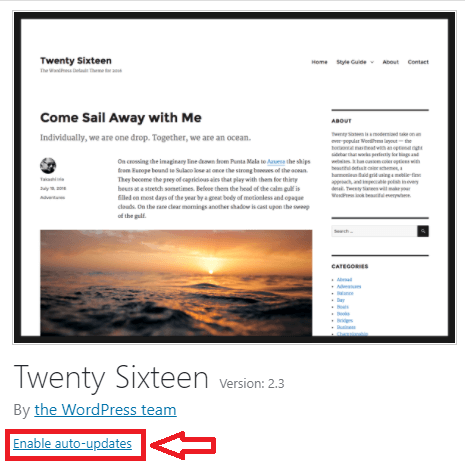The image size is (465, 468).
Task: Click the Search input field in sidebar
Action: point(374,231)
